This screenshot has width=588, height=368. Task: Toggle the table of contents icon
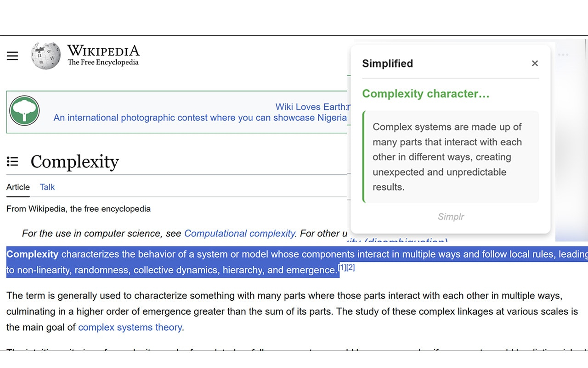pyautogui.click(x=12, y=161)
